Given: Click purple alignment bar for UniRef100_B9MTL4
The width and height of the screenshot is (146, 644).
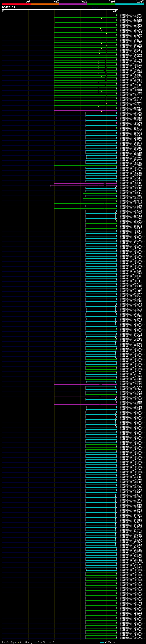Looking at the screenshot, I should click(85, 118).
